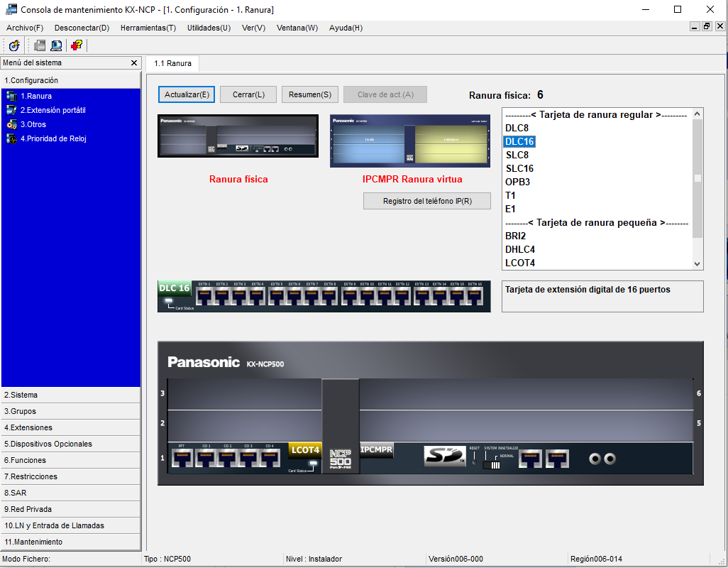Screen dimensions: 728x568
Task: Toggle the System Initialize / Normal switch
Action: click(492, 464)
